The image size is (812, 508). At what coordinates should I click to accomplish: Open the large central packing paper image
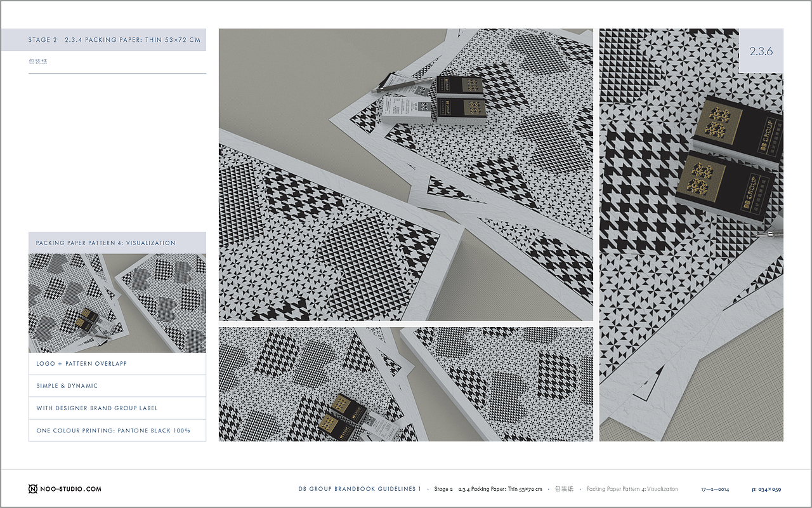pos(406,175)
